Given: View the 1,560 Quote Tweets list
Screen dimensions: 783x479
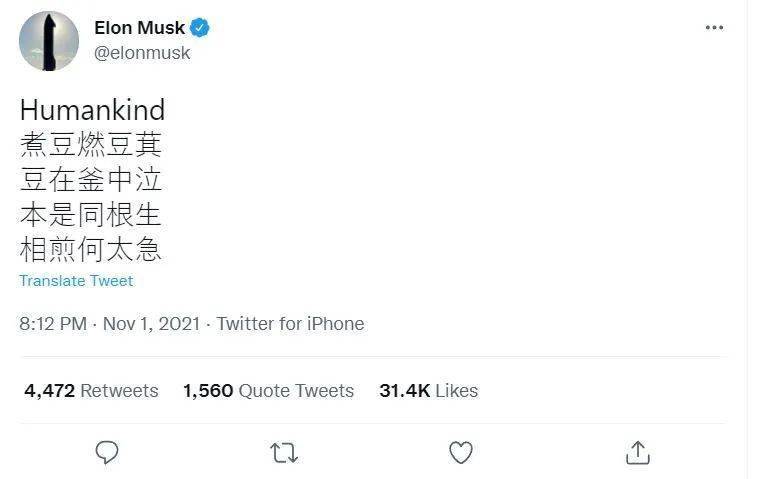Looking at the screenshot, I should pyautogui.click(x=268, y=391).
